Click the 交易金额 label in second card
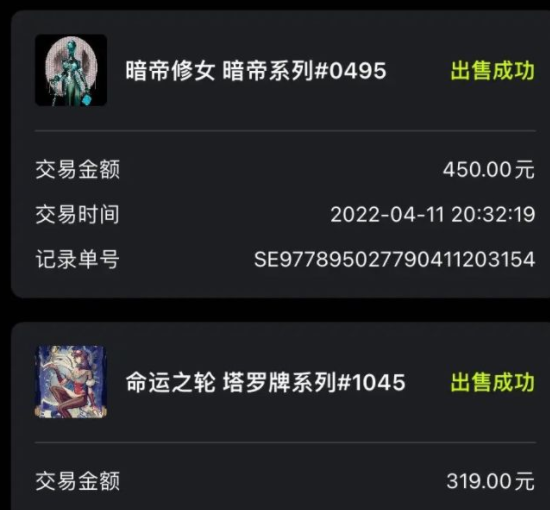Viewport: 550px width, 510px height. (78, 481)
